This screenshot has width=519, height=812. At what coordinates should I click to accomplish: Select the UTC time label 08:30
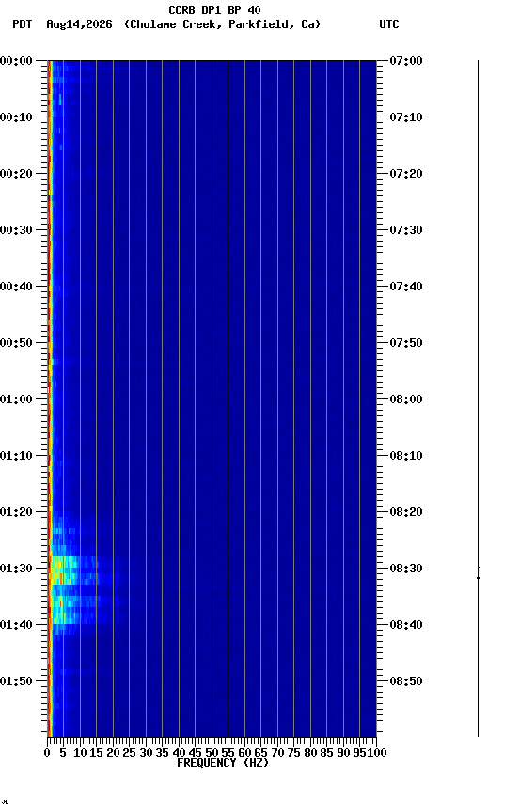point(406,570)
